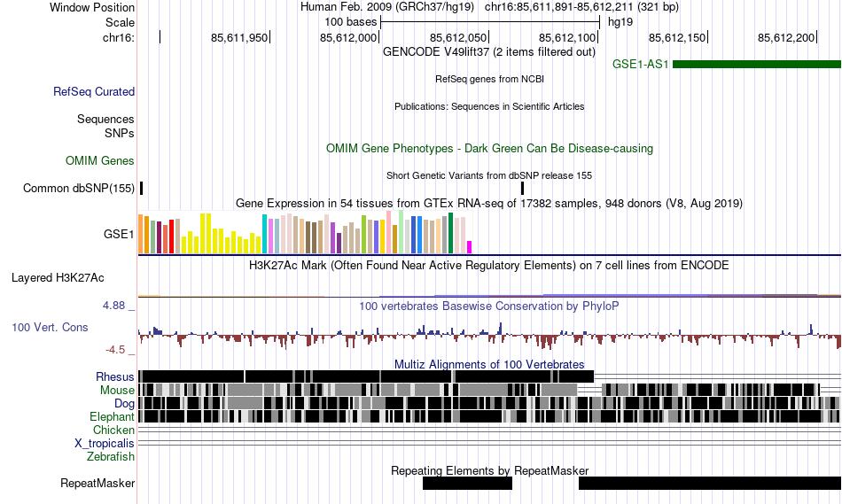Select the X_tropicalis alignment label
842x504 pixels.
coord(105,444)
